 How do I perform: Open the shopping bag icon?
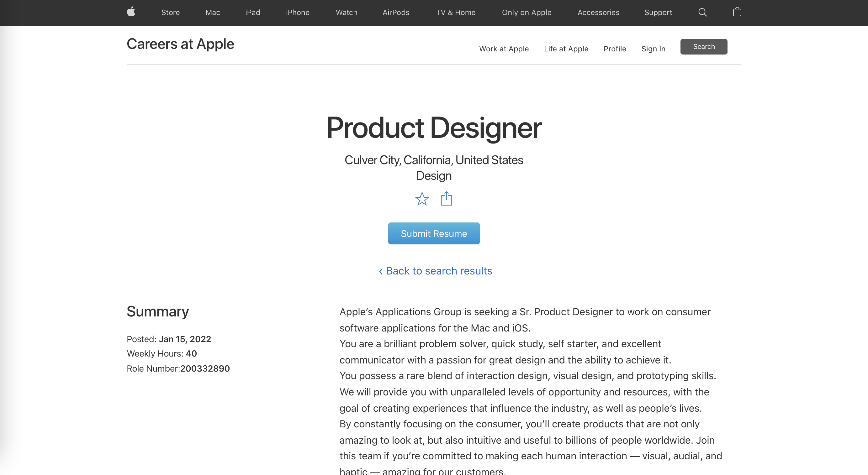pos(737,12)
